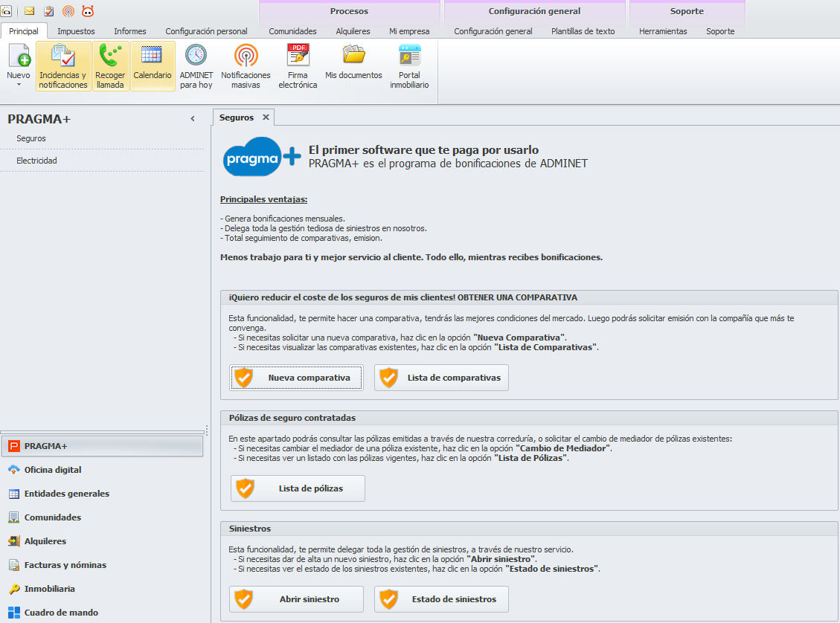This screenshot has width=840, height=623.
Task: Click the Nueva comparativa button
Action: (x=297, y=378)
